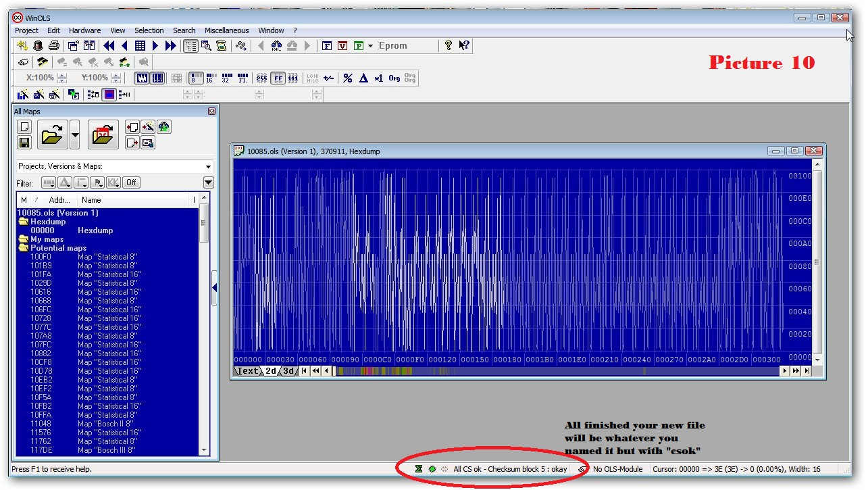Click the delta difference icon
Screen dimensions: 868x490
pyautogui.click(x=363, y=78)
